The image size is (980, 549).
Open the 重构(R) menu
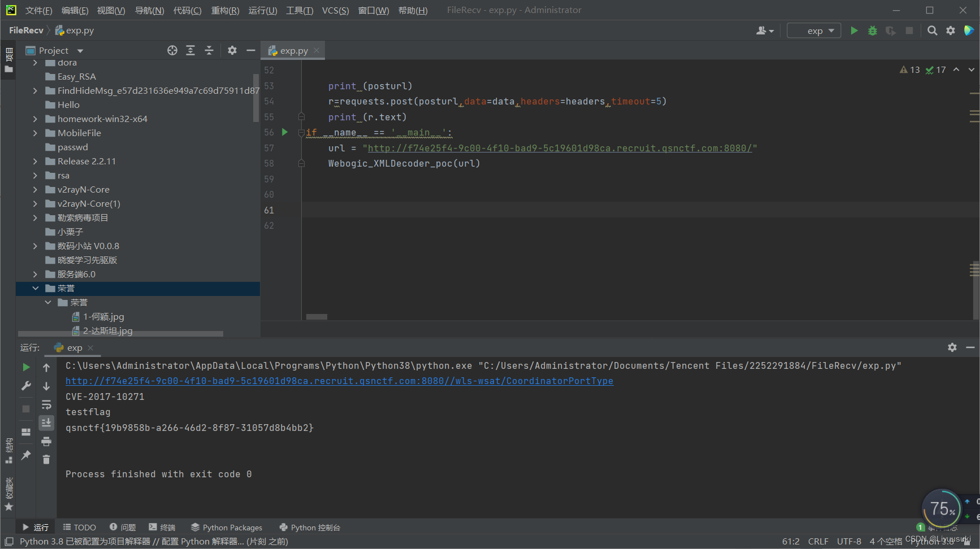click(x=225, y=10)
